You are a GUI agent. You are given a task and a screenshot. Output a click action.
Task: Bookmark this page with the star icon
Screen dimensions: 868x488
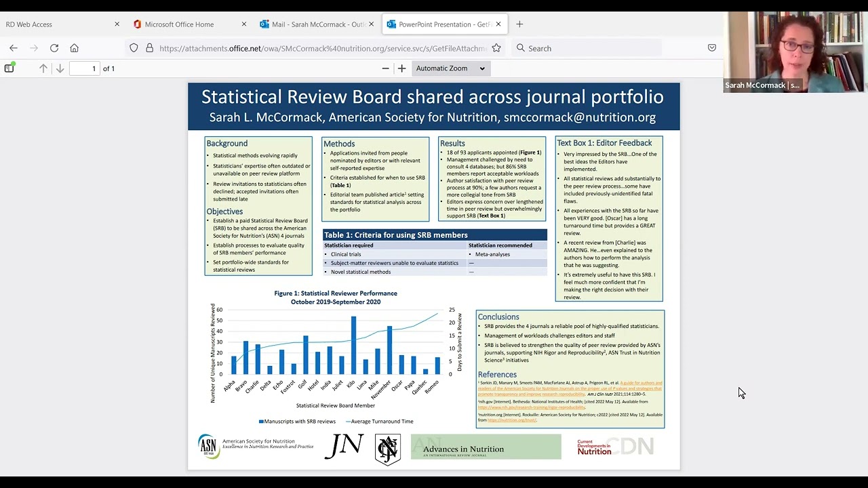click(496, 48)
